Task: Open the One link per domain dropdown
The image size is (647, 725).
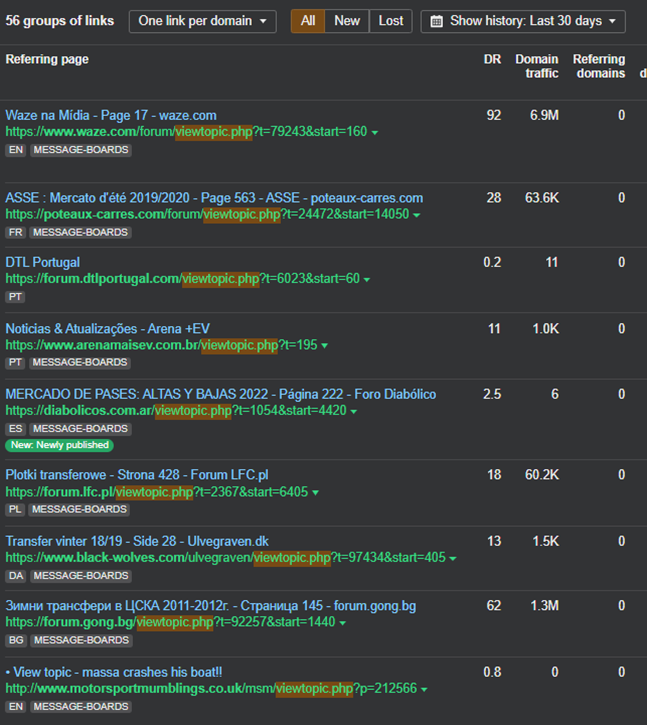Action: click(x=203, y=21)
